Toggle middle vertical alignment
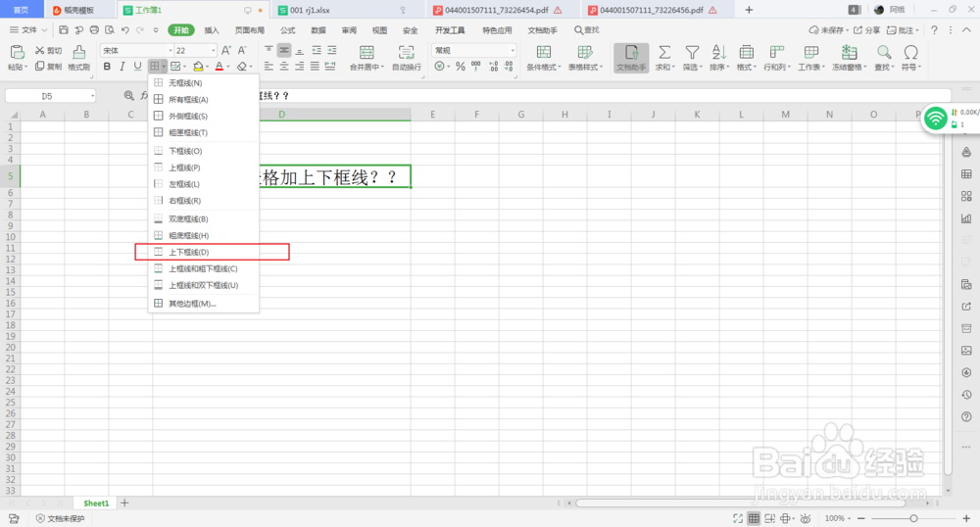Viewport: 980px width, 527px height. click(x=284, y=50)
